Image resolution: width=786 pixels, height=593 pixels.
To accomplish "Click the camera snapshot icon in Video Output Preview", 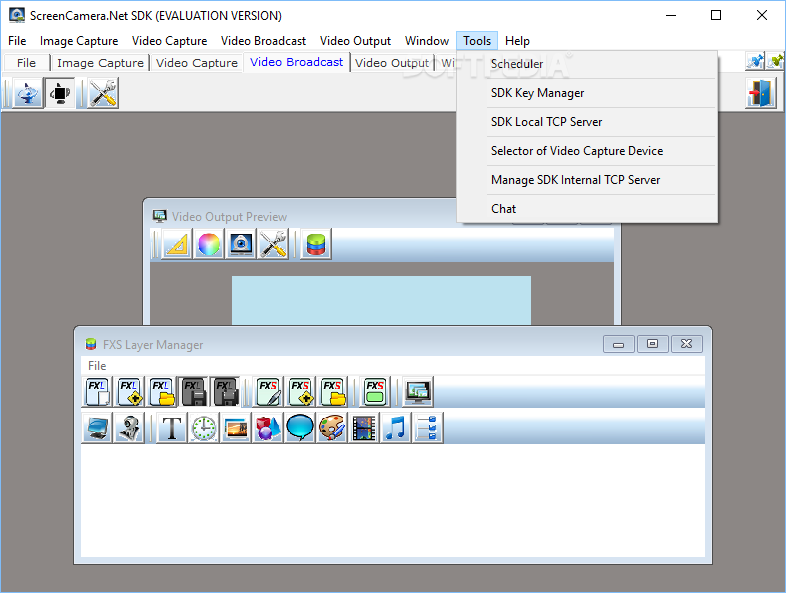I will coord(241,245).
